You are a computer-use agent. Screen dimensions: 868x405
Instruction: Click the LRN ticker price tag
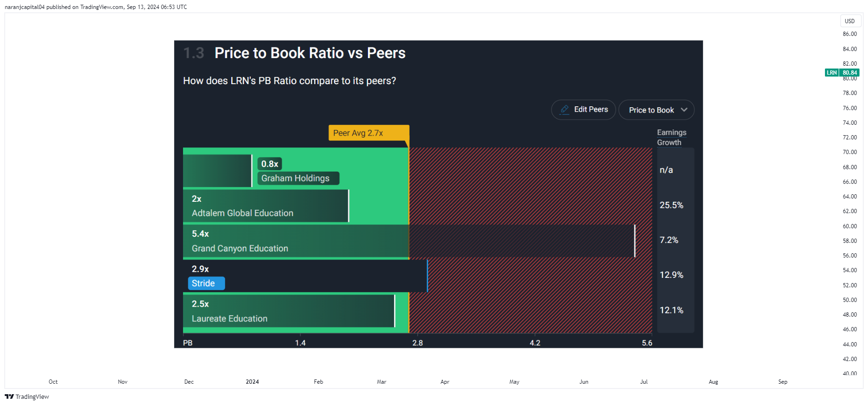(842, 72)
